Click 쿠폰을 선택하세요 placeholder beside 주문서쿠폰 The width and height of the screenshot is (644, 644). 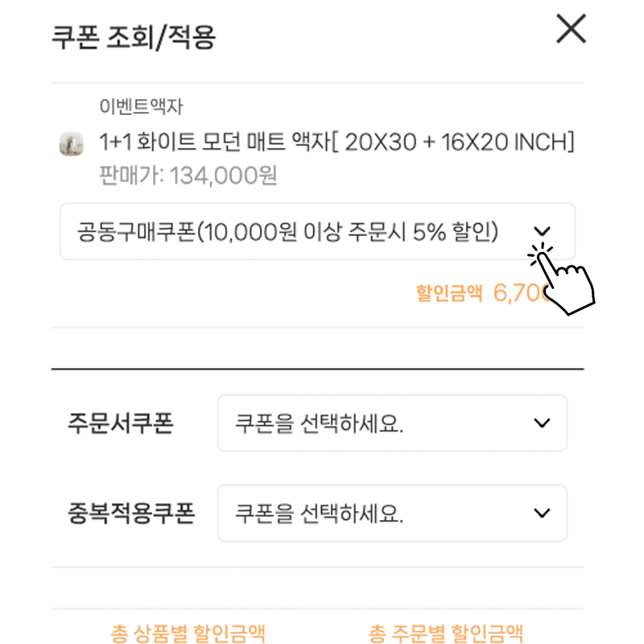coord(319,423)
